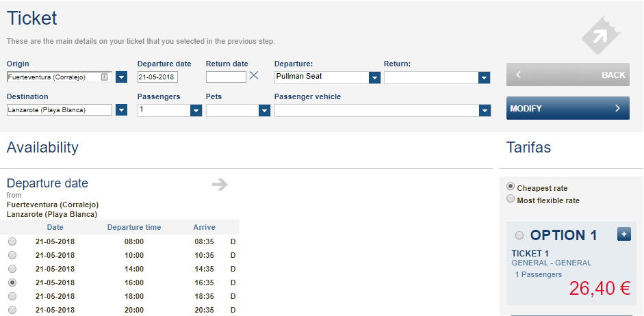
Task: Open the Pets dropdown
Action: click(x=264, y=111)
